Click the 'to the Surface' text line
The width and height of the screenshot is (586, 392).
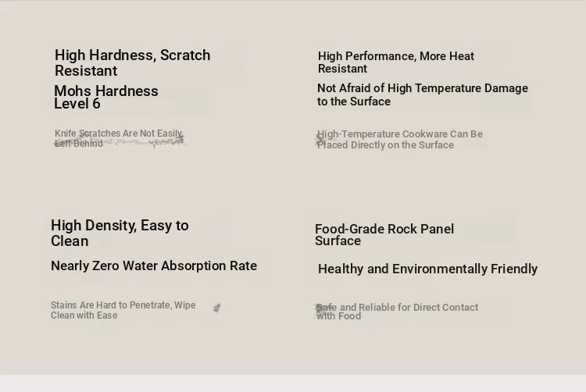click(353, 102)
